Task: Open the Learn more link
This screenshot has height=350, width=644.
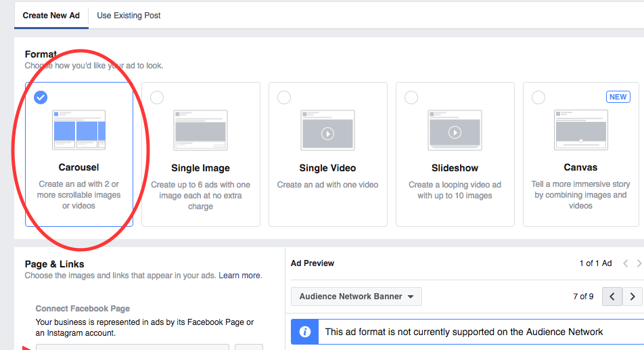Action: [239, 276]
